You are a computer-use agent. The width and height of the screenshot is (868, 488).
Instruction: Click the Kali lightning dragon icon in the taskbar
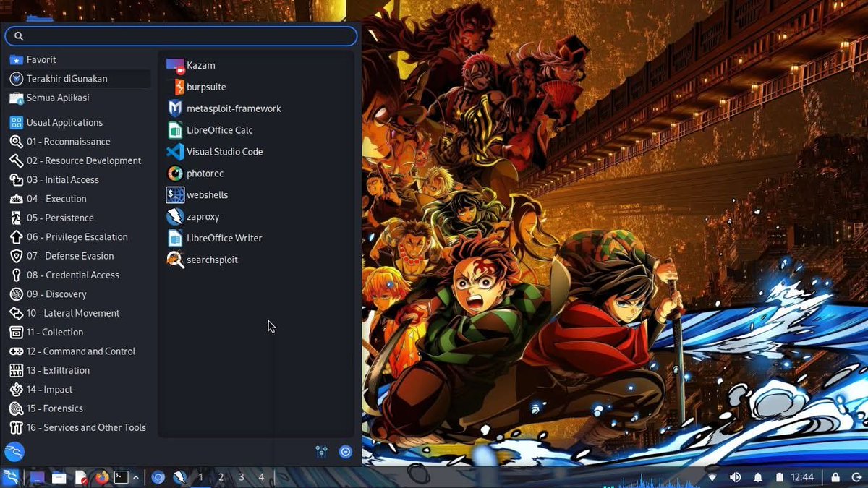point(180,477)
